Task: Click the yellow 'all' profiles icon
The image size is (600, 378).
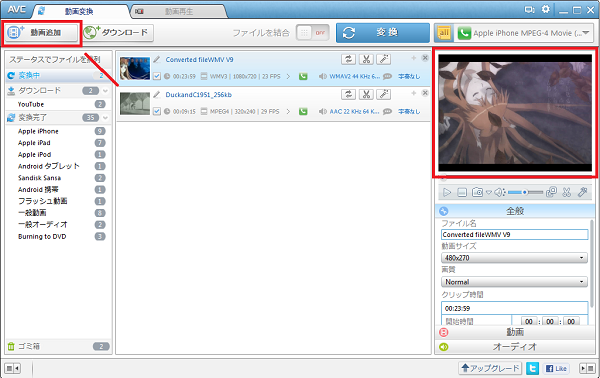Action: point(444,33)
